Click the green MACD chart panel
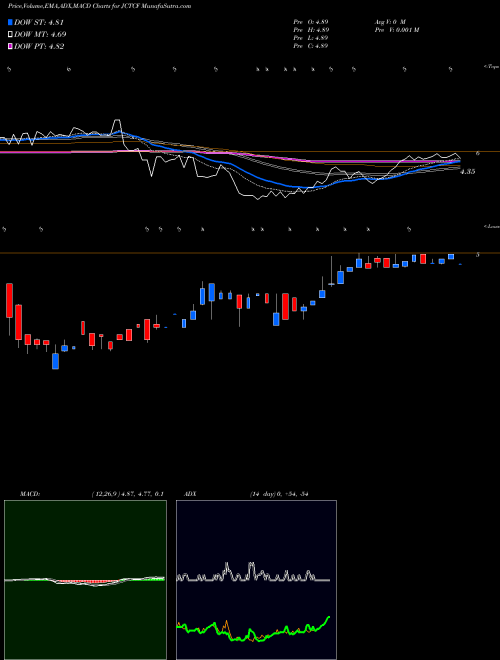The width and height of the screenshot is (500, 660). pyautogui.click(x=85, y=580)
